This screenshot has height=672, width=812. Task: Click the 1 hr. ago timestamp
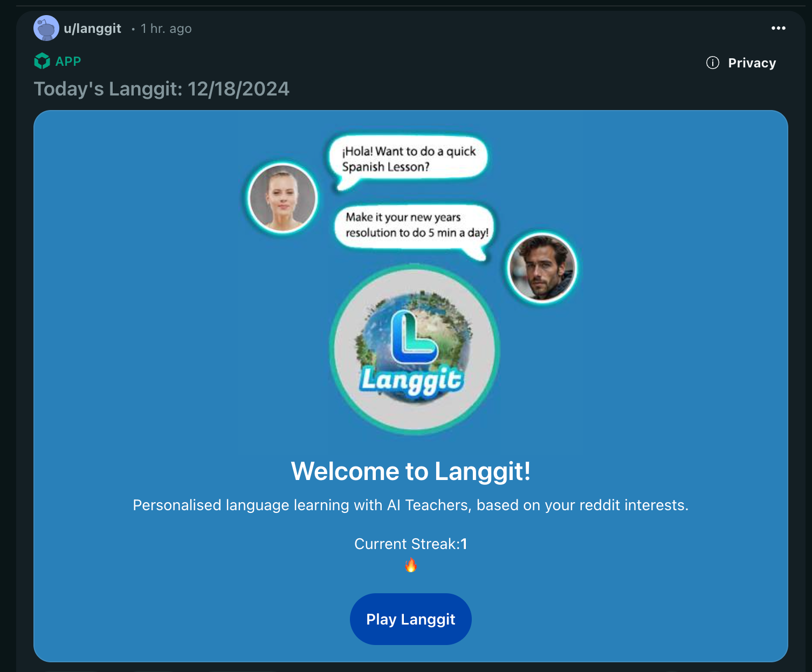[x=166, y=29]
